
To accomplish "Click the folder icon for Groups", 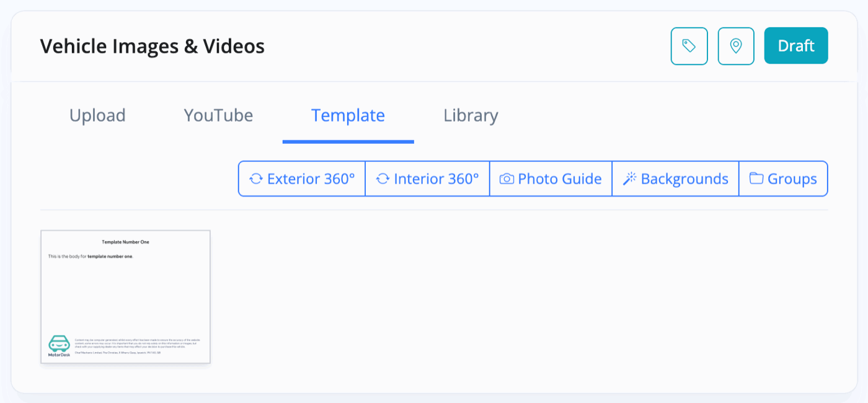I will pos(756,179).
